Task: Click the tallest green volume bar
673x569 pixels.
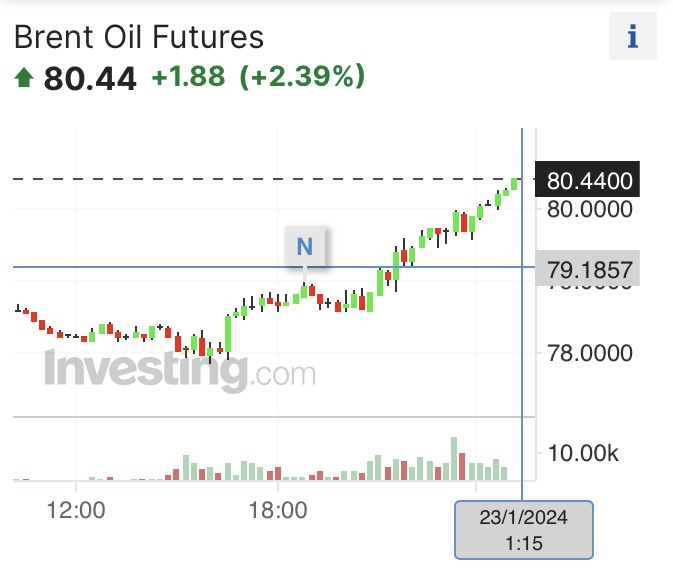Action: 454,459
